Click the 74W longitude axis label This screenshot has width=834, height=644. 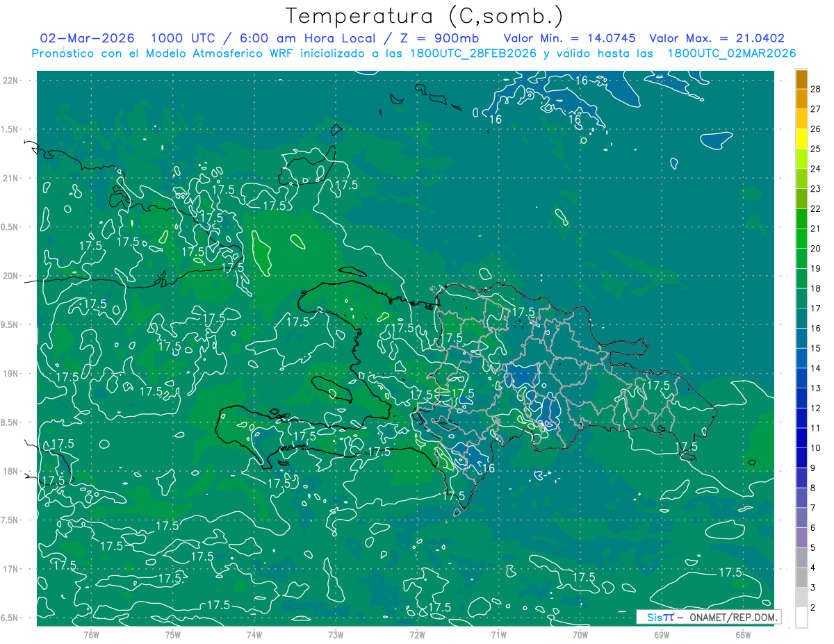pos(254,634)
